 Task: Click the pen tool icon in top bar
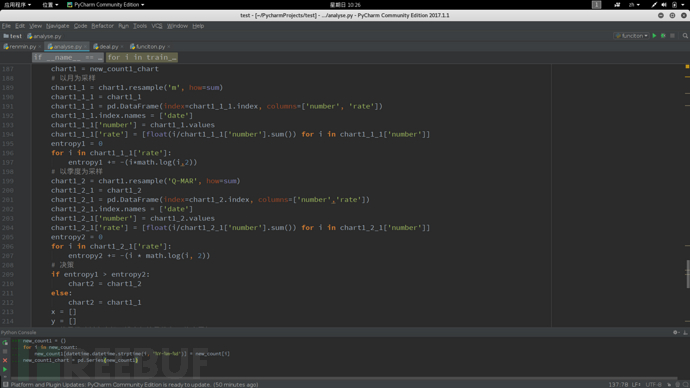pyautogui.click(x=654, y=4)
